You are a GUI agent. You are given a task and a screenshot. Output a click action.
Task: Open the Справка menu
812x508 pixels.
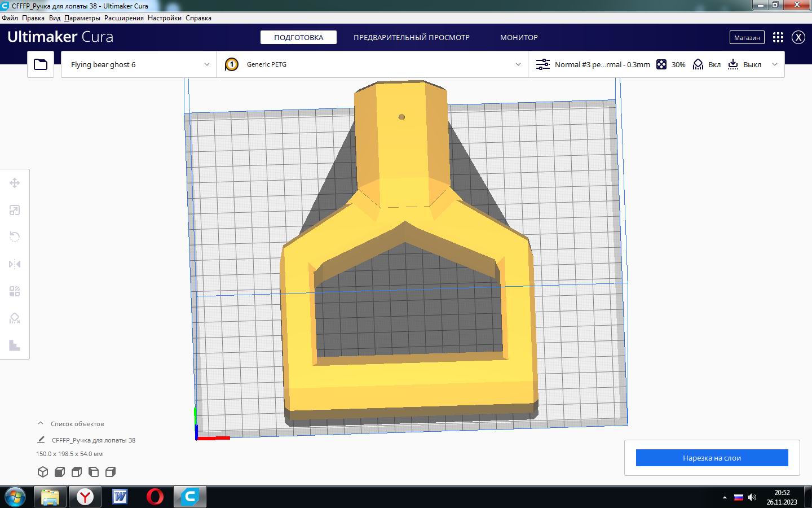point(198,18)
